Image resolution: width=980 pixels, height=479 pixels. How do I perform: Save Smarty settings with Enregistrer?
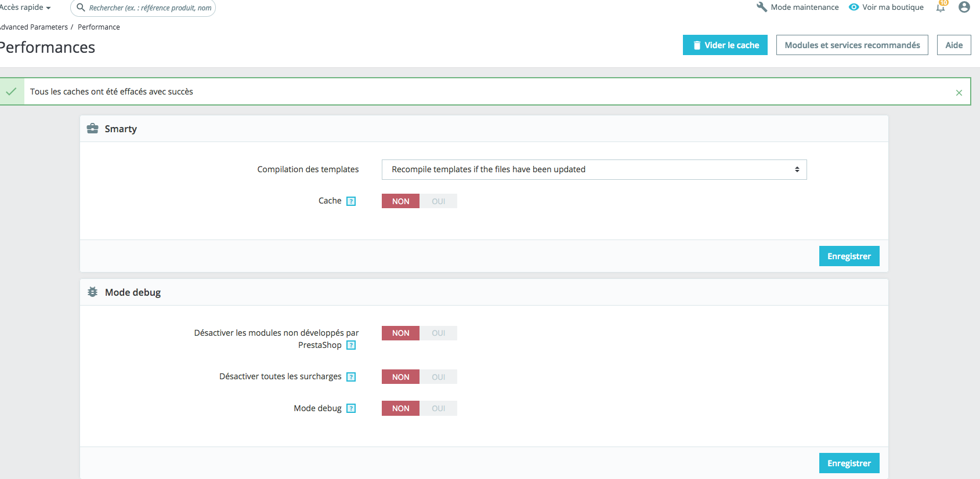click(849, 256)
